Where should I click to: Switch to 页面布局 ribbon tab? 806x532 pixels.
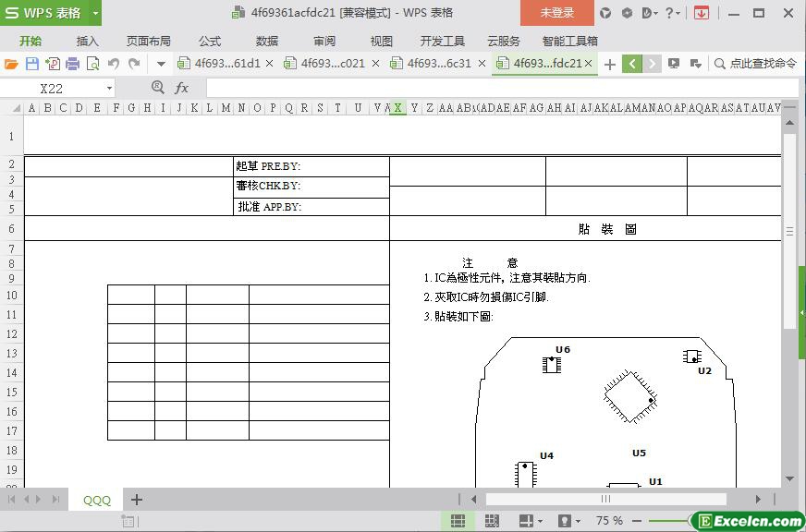click(149, 41)
